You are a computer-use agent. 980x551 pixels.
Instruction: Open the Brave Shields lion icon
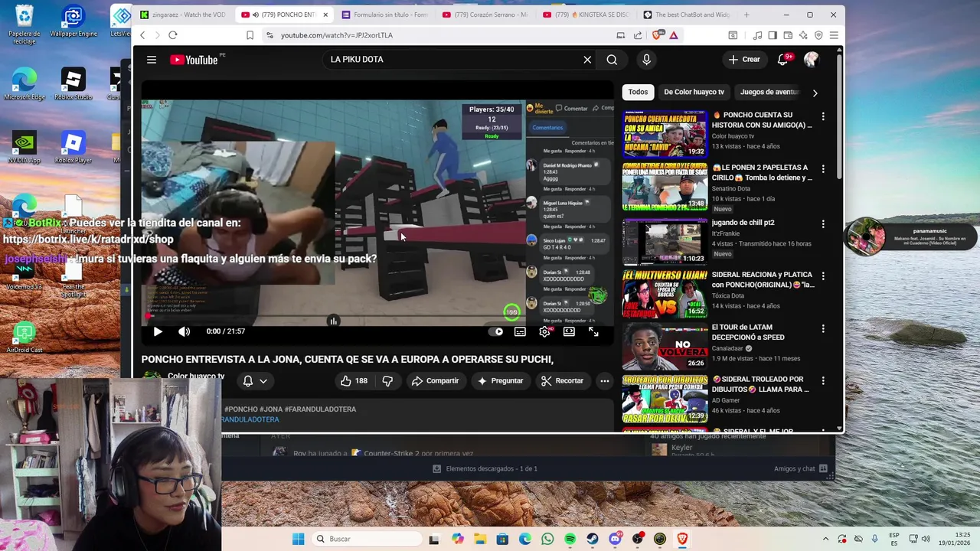point(658,35)
